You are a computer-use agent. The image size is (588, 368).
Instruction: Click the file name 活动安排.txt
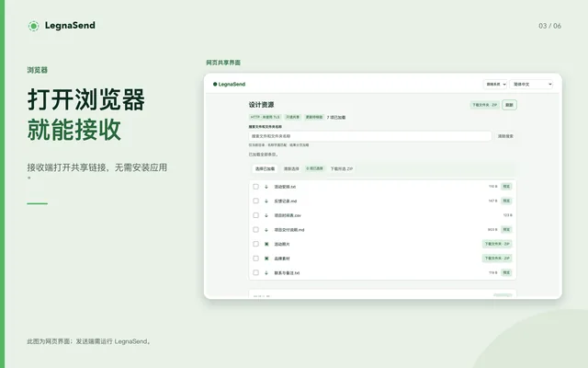285,187
